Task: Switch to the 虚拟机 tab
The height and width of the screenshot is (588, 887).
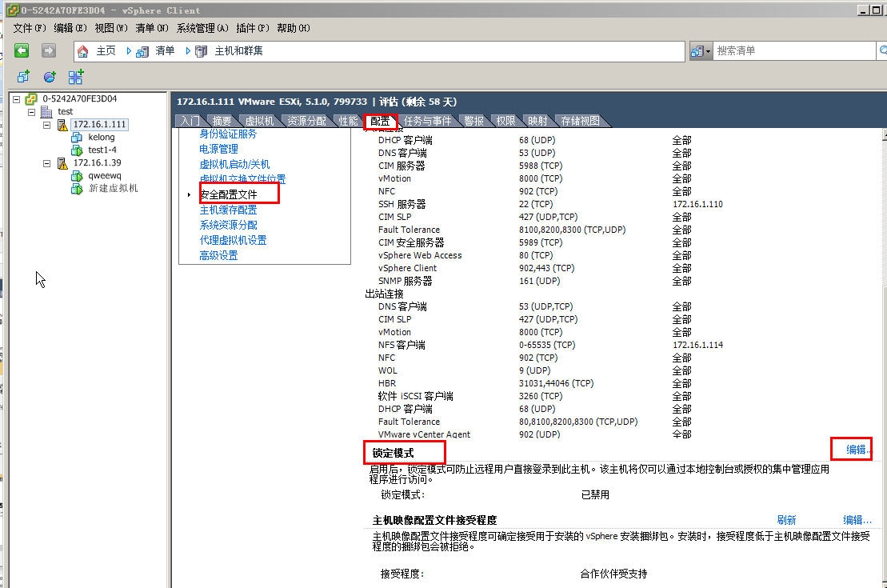Action: [259, 121]
